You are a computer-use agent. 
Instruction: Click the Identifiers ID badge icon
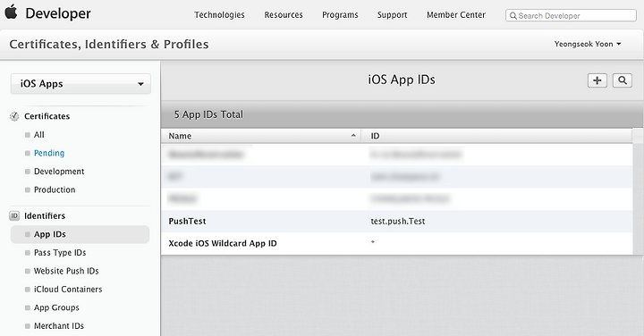pyautogui.click(x=14, y=215)
